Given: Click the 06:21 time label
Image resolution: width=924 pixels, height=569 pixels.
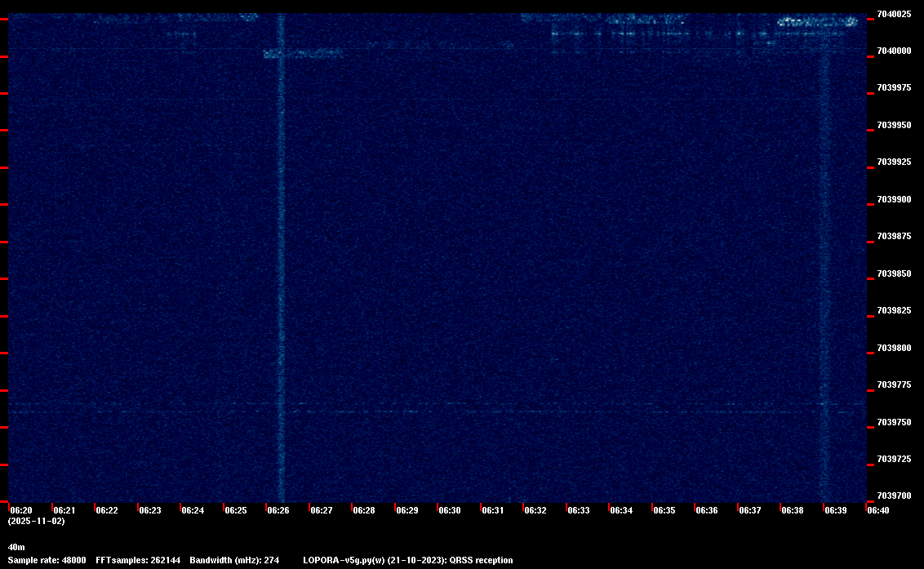Looking at the screenshot, I should (x=64, y=510).
